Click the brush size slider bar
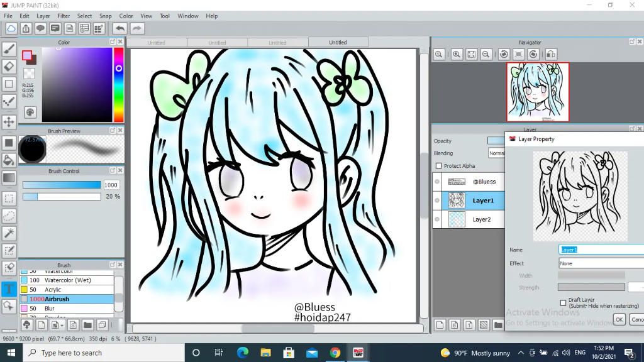 pos(62,185)
